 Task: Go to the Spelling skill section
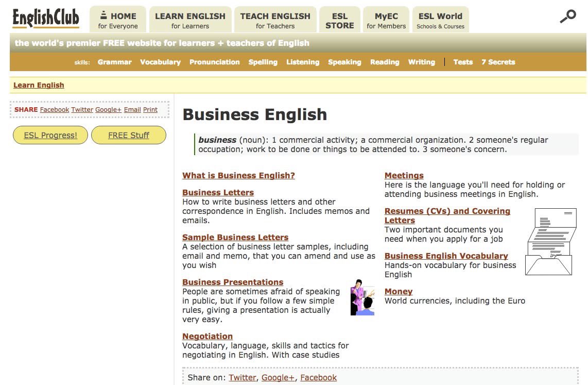pos(263,62)
